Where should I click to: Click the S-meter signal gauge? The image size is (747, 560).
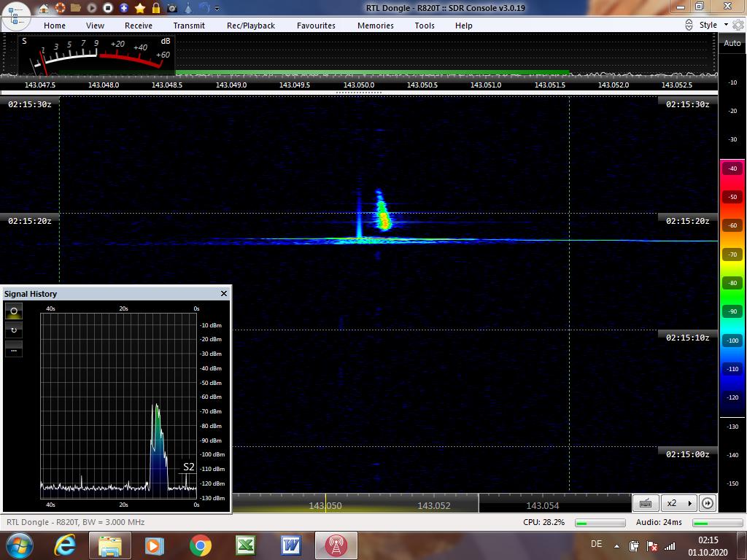96,55
